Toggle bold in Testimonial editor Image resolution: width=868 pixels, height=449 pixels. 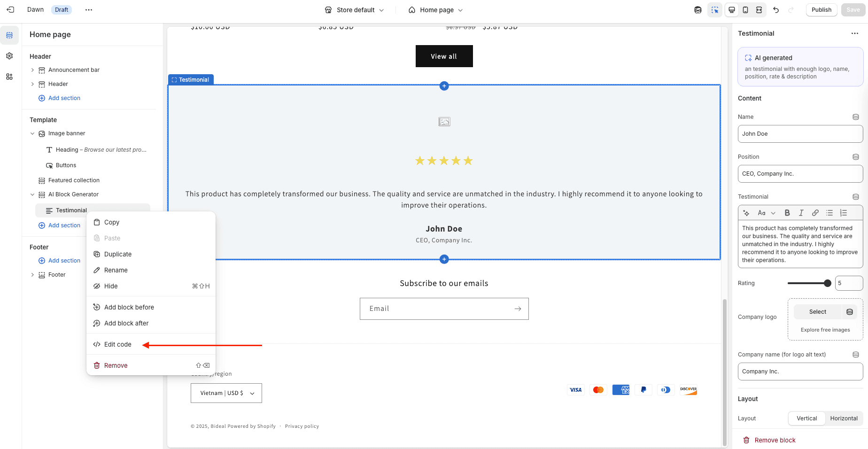pyautogui.click(x=787, y=213)
